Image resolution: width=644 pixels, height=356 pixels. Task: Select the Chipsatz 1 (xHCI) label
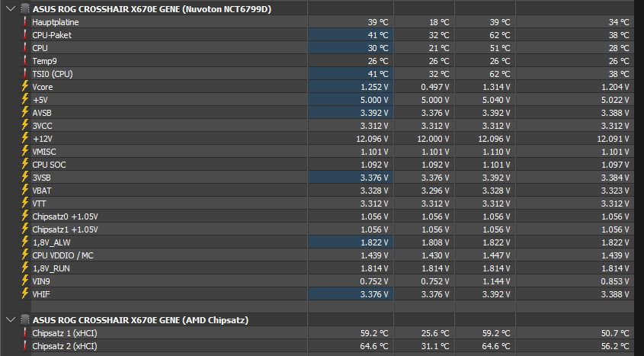point(65,333)
